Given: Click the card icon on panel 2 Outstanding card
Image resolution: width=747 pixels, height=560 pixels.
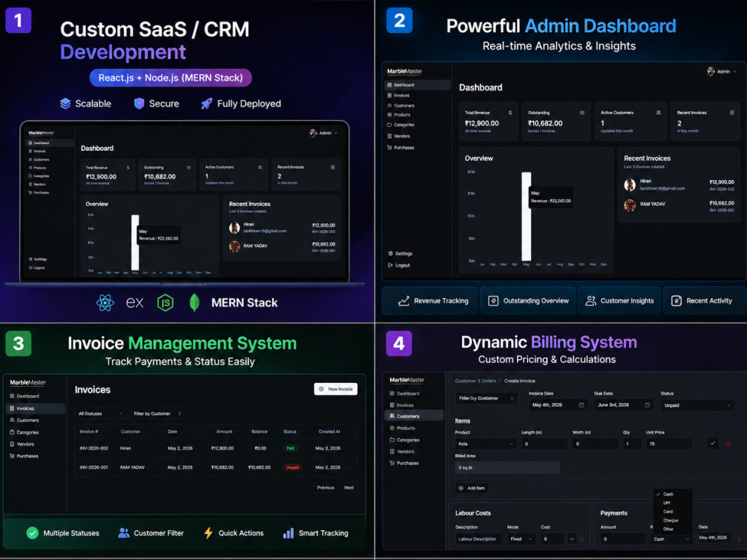Looking at the screenshot, I should 582,113.
